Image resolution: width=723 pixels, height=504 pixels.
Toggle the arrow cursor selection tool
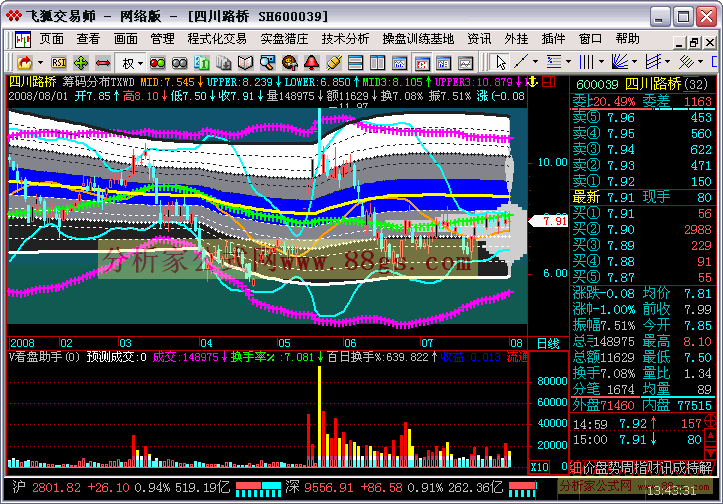pyautogui.click(x=500, y=62)
